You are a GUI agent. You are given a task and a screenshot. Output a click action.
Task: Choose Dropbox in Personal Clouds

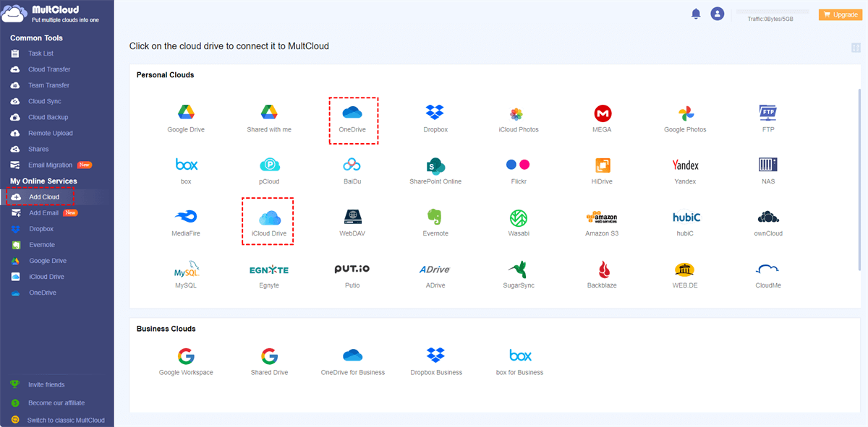click(x=435, y=119)
